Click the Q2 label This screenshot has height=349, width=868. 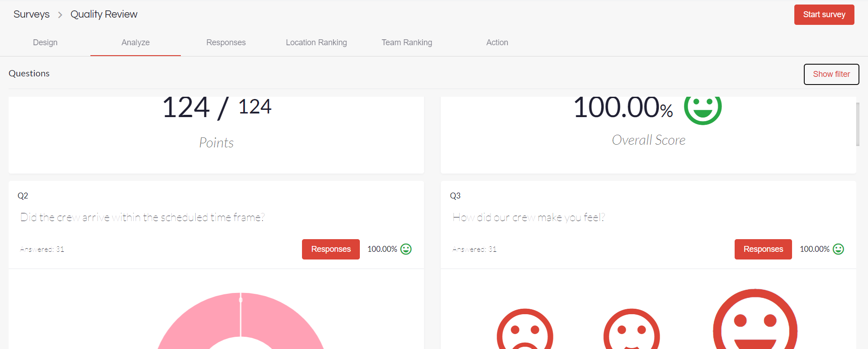(x=23, y=196)
